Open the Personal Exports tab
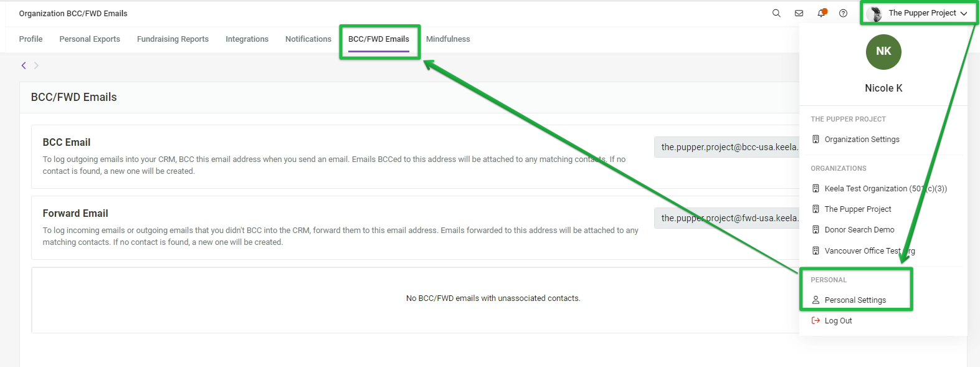Viewport: 980px width, 367px height. [90, 39]
